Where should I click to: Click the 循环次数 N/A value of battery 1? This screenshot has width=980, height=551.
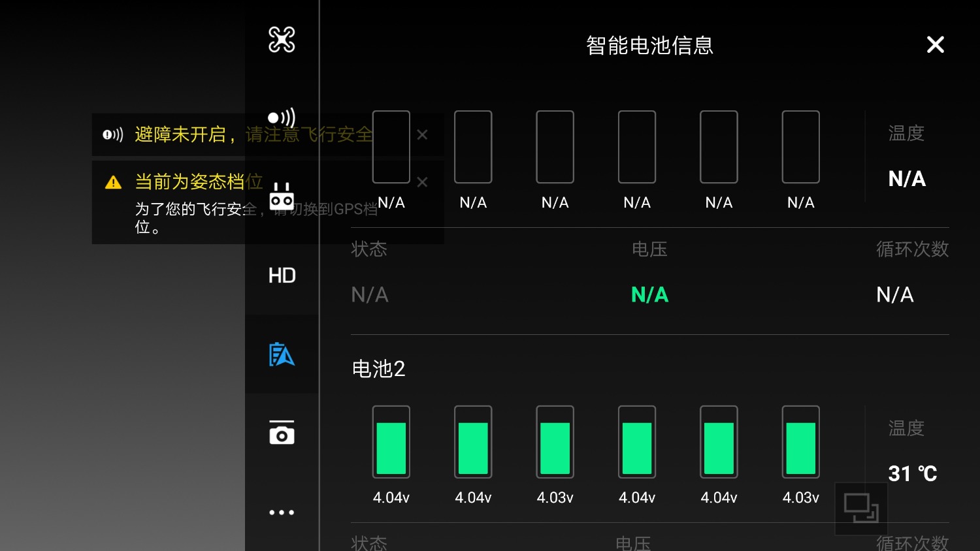894,295
